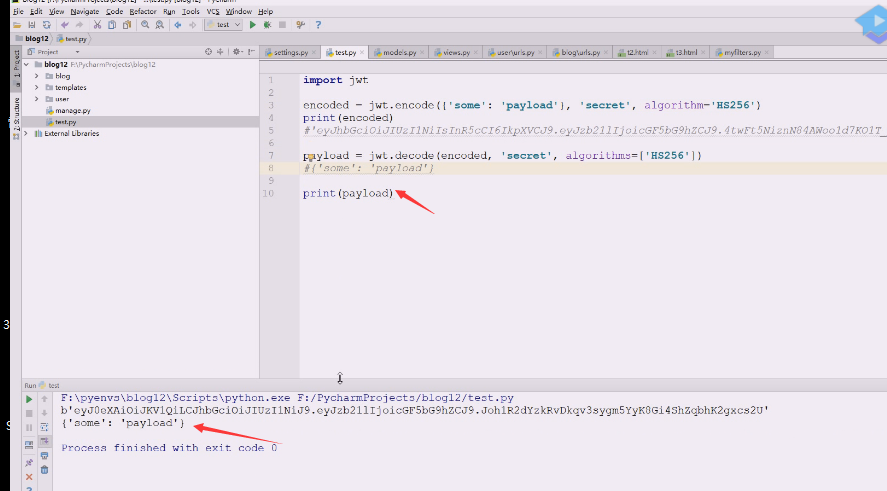Select test.py in the project tree
This screenshot has width=887, height=491.
point(61,122)
